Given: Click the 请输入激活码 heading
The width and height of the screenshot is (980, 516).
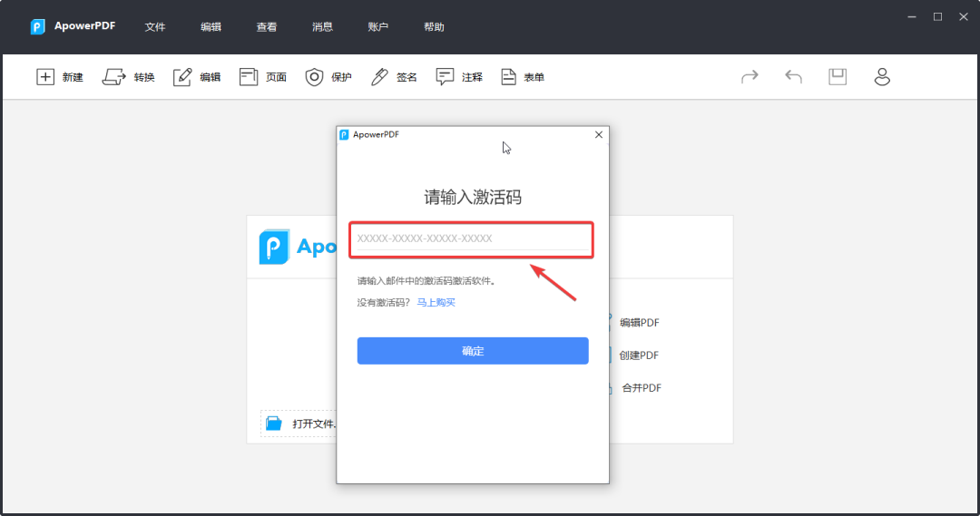Looking at the screenshot, I should (473, 198).
